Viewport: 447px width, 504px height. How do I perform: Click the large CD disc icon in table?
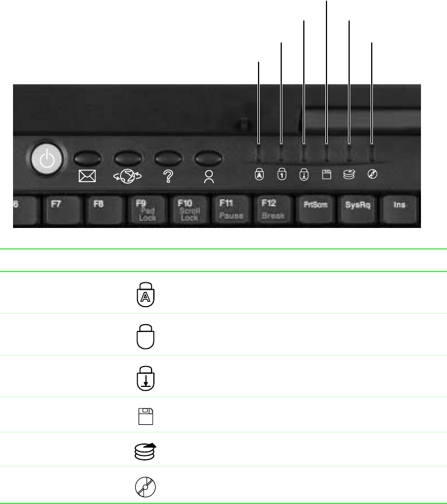click(x=145, y=487)
